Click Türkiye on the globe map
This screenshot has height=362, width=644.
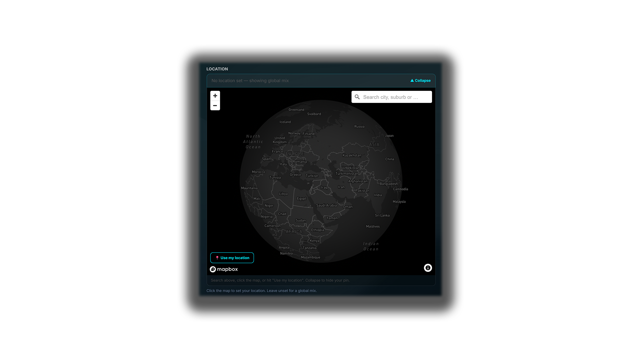click(312, 176)
